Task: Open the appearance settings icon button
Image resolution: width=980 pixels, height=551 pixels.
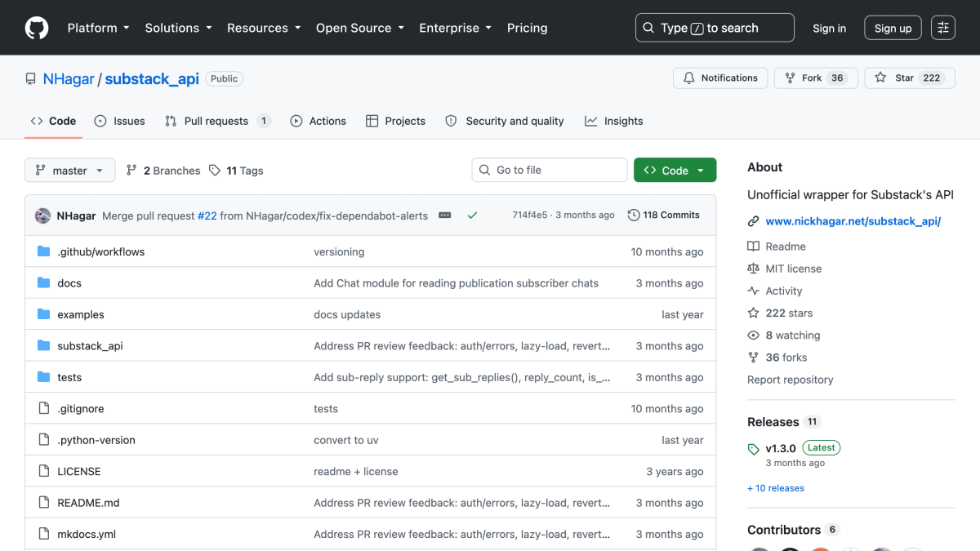Action: coord(943,28)
